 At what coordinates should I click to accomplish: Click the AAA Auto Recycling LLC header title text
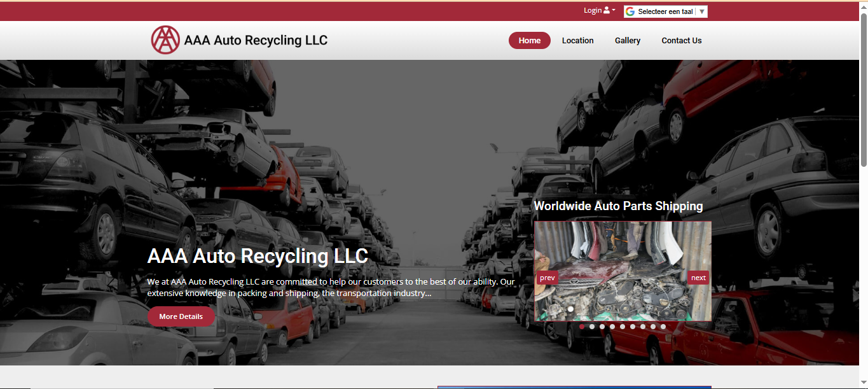click(x=256, y=41)
